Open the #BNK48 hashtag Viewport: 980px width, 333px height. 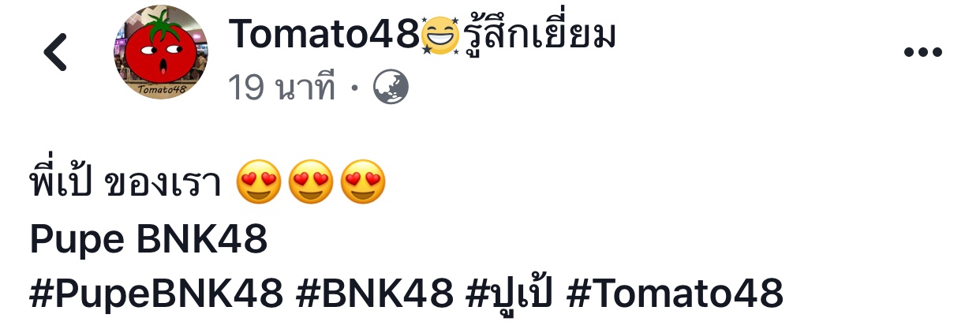coord(375,293)
